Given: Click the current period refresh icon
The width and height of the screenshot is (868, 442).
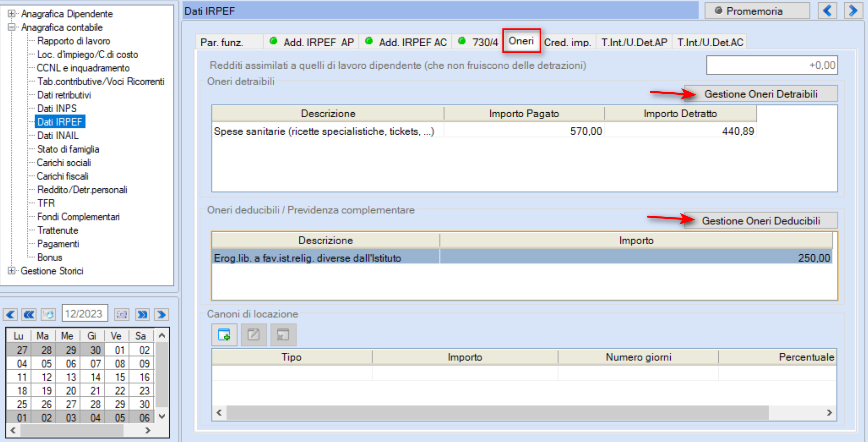Looking at the screenshot, I should (x=48, y=315).
